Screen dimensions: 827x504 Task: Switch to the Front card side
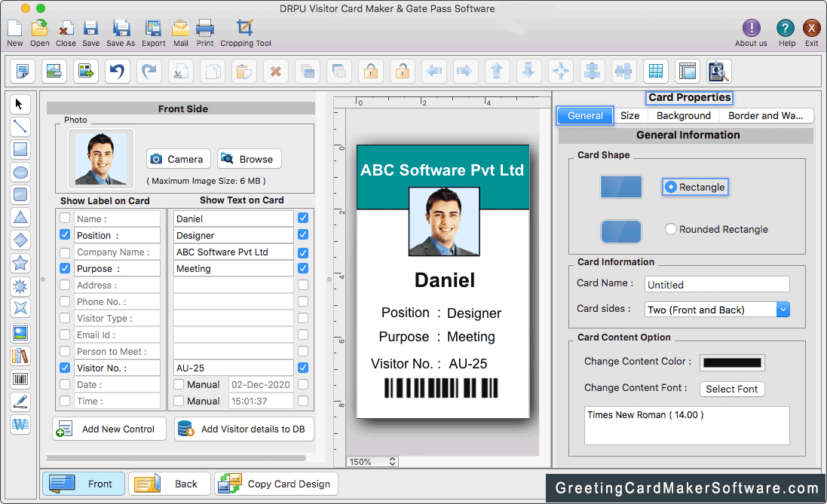click(x=84, y=484)
